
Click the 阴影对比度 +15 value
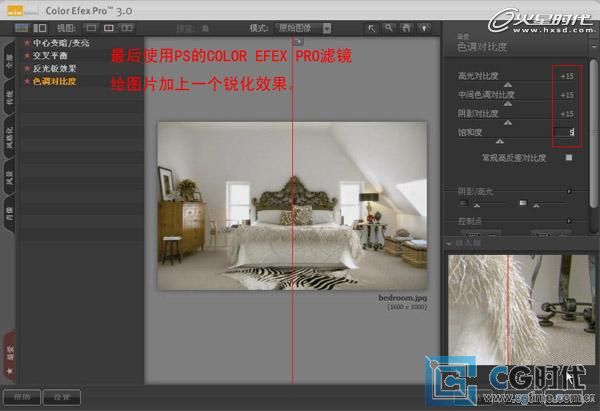click(567, 114)
